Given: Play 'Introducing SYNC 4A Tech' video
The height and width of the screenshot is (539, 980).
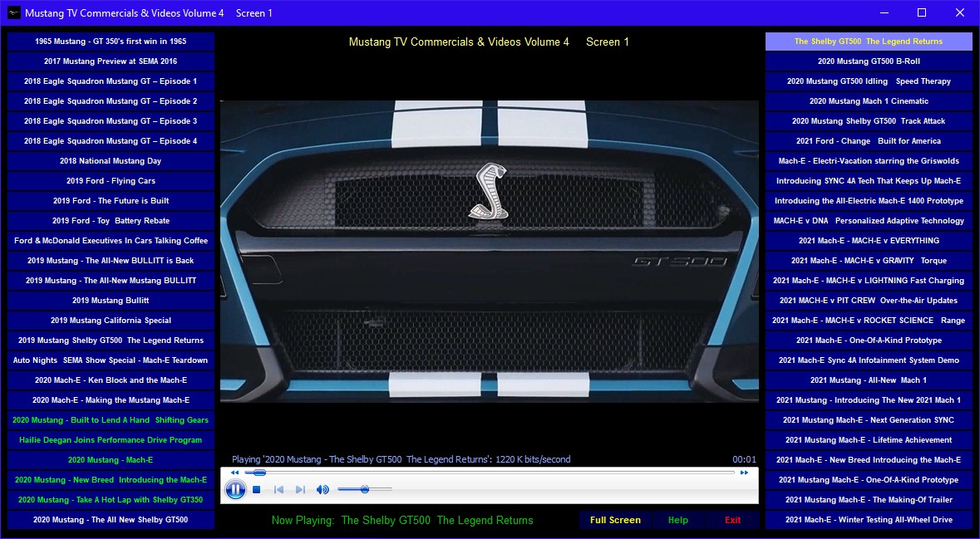Looking at the screenshot, I should (x=869, y=181).
